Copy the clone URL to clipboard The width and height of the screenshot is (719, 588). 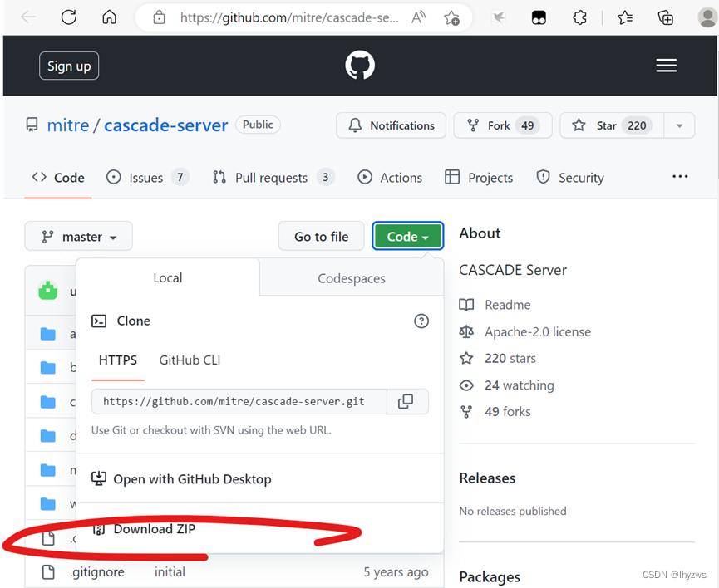pos(406,401)
